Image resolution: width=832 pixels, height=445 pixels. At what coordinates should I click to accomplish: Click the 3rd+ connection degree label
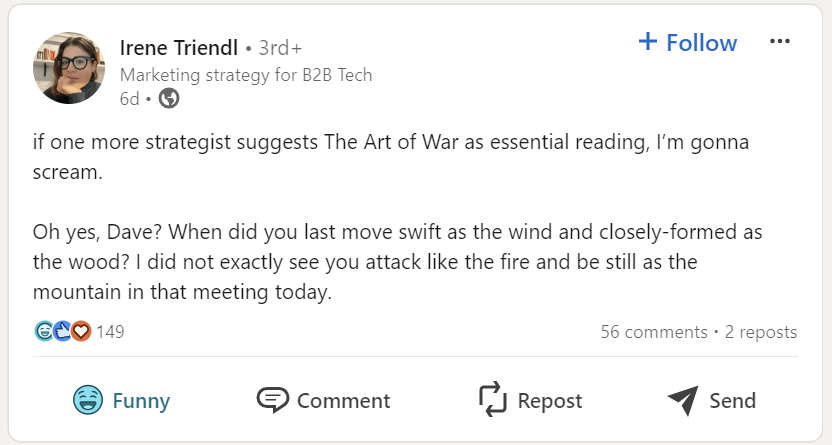pyautogui.click(x=280, y=47)
